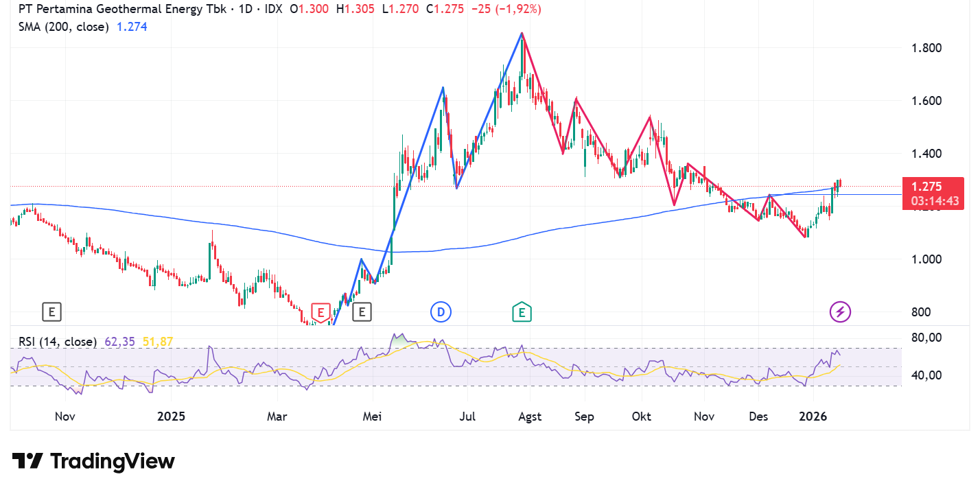Screen dimensions: 980x492
Task: Click the purple RSI value 62,35
Action: click(121, 341)
